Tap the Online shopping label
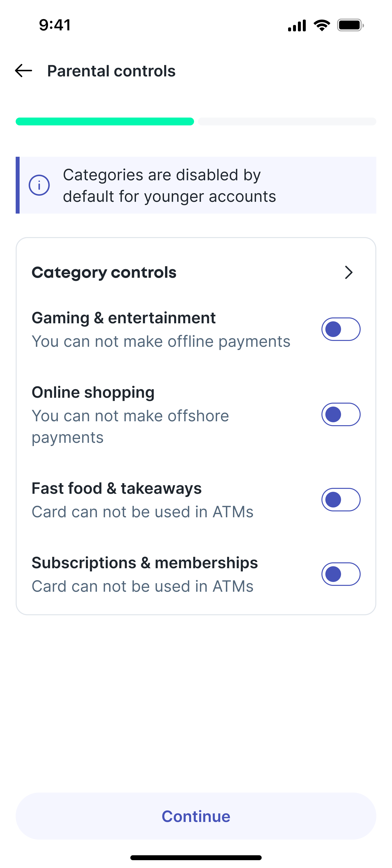This screenshot has height=868, width=392. (x=93, y=392)
